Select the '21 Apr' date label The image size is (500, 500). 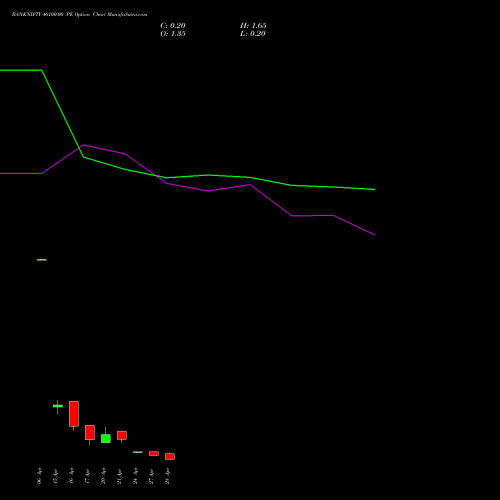[x=119, y=476]
